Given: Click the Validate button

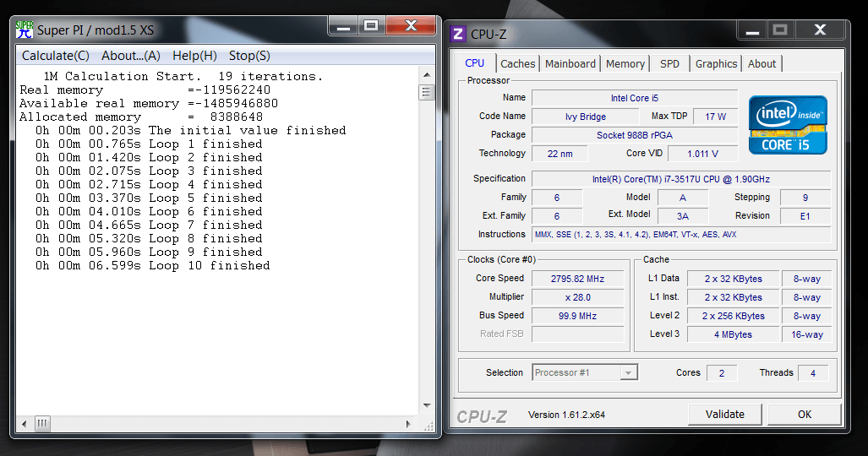Looking at the screenshot, I should (x=724, y=414).
